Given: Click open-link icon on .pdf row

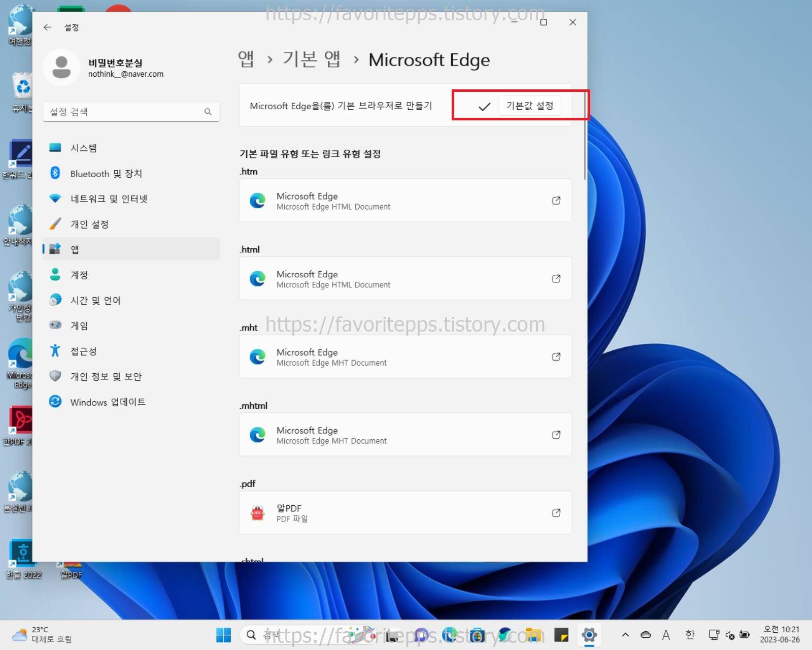Looking at the screenshot, I should coord(556,513).
